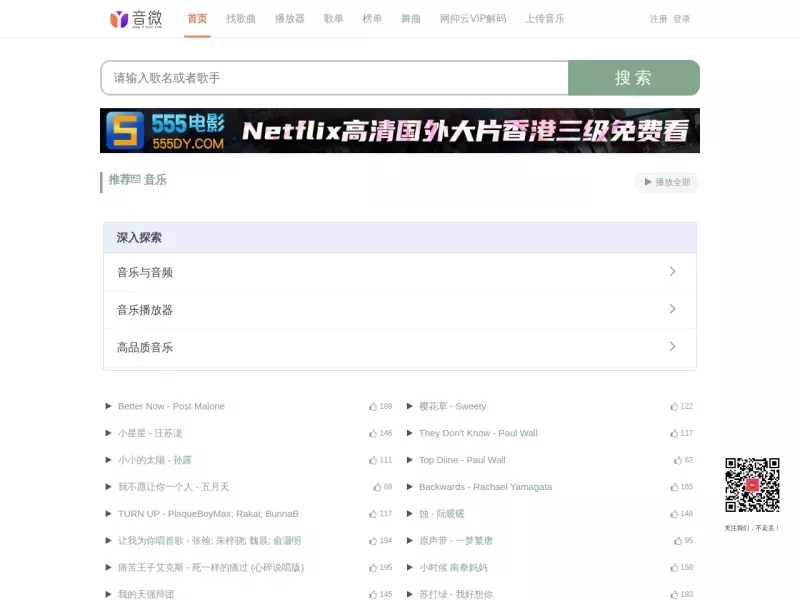The width and height of the screenshot is (800, 600).
Task: Like TURN UP thumbs-up icon
Action: pyautogui.click(x=373, y=514)
